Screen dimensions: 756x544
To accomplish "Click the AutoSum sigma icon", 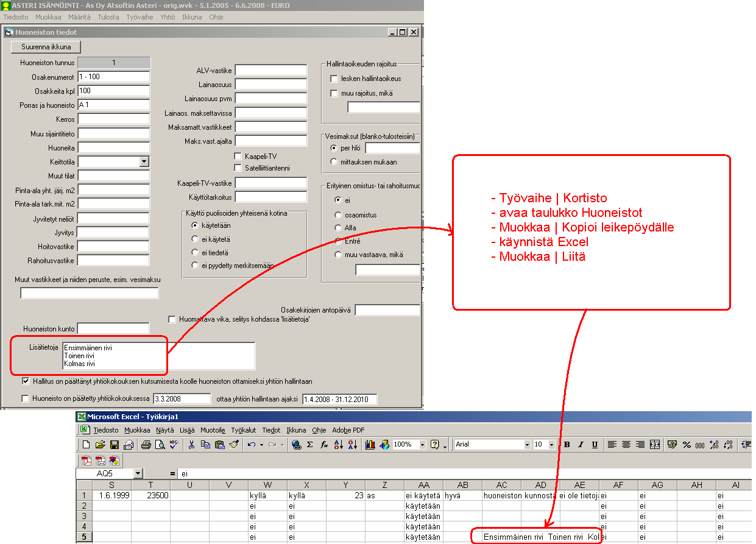I will 309,445.
